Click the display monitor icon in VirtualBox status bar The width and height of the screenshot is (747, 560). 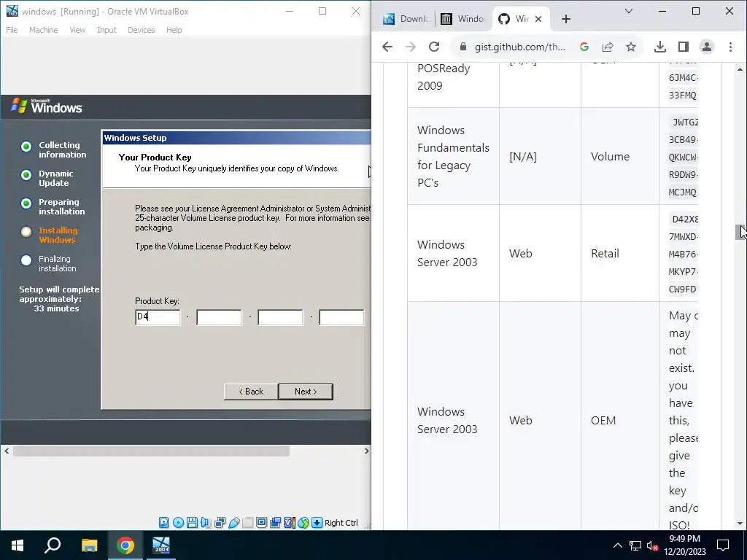coord(262,522)
